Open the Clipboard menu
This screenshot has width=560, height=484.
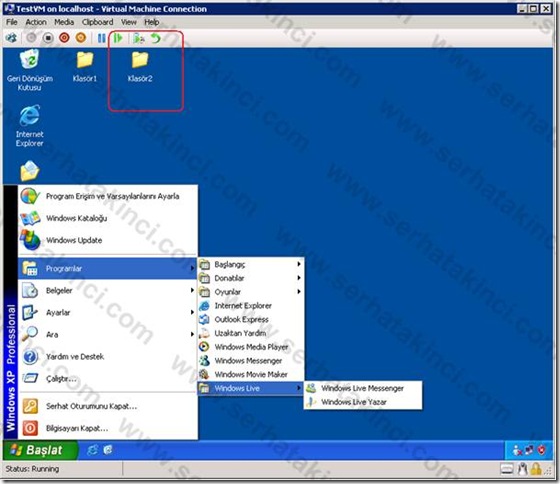pos(98,22)
